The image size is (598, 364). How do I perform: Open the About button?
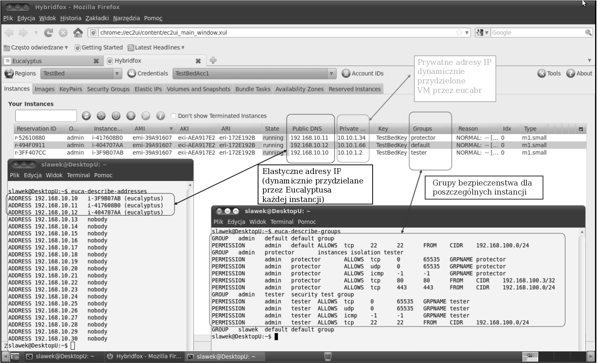[x=579, y=74]
